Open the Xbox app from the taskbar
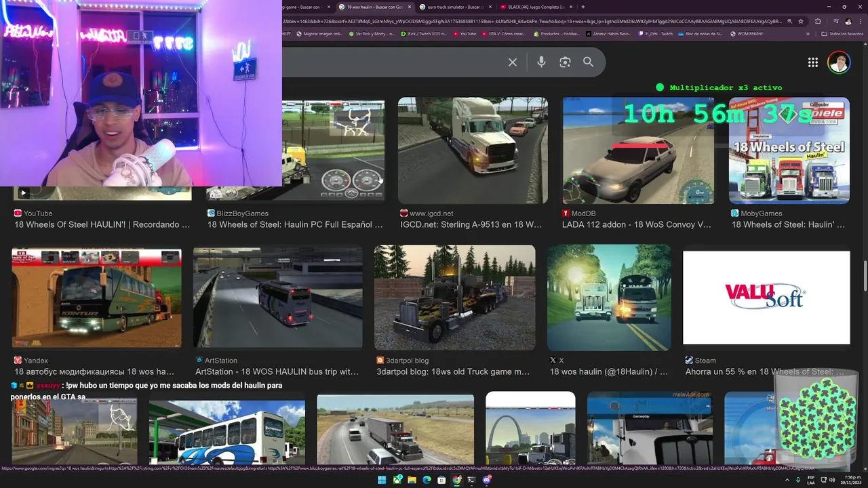The width and height of the screenshot is (868, 488). point(397,480)
